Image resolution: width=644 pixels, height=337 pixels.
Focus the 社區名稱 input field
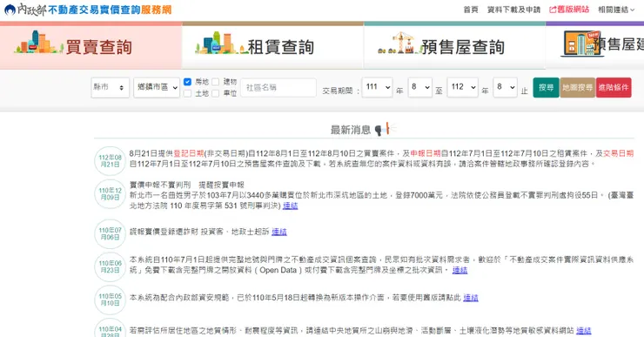pyautogui.click(x=278, y=87)
